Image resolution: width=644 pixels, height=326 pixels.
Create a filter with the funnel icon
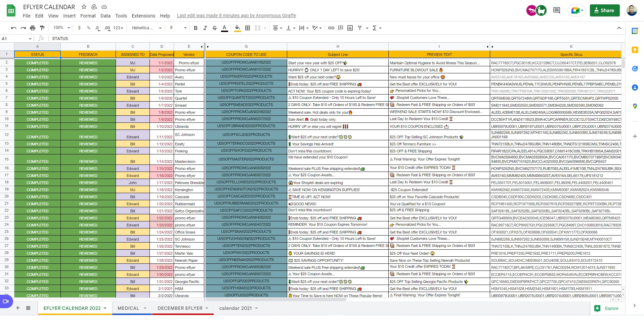tap(360, 28)
